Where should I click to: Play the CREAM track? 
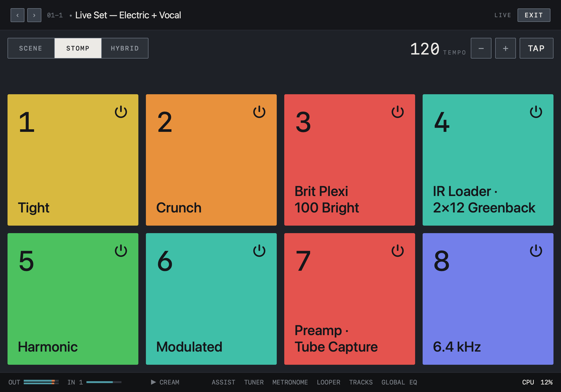[x=165, y=382]
